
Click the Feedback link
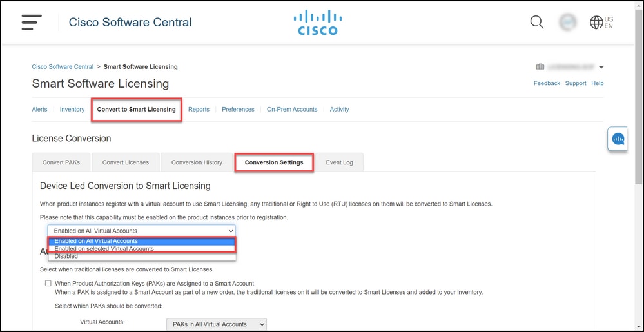click(x=547, y=83)
